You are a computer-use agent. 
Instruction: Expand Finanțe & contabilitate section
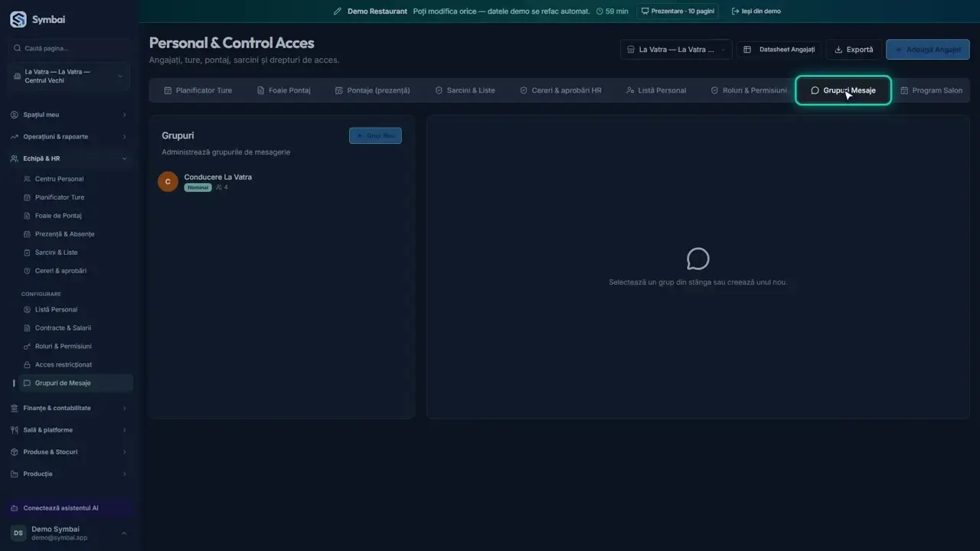tap(70, 408)
